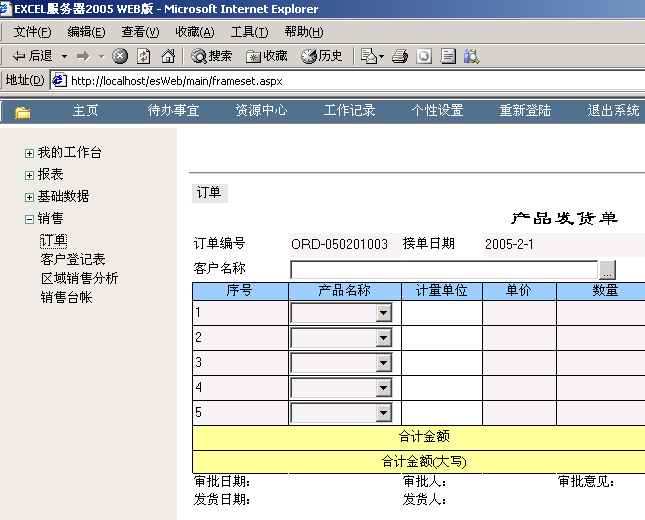The height and width of the screenshot is (520, 645).
Task: Open product name dropdown in row 1
Action: pos(383,313)
